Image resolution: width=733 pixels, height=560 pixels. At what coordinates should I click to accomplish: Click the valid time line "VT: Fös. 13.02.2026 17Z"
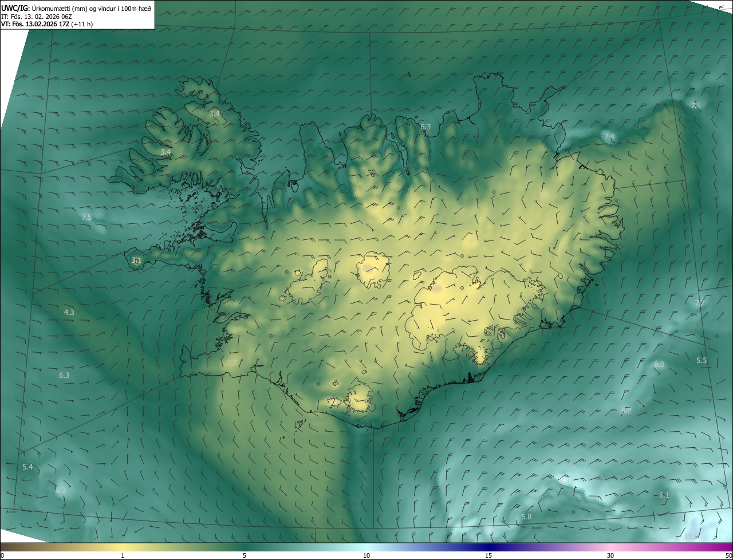pos(35,24)
